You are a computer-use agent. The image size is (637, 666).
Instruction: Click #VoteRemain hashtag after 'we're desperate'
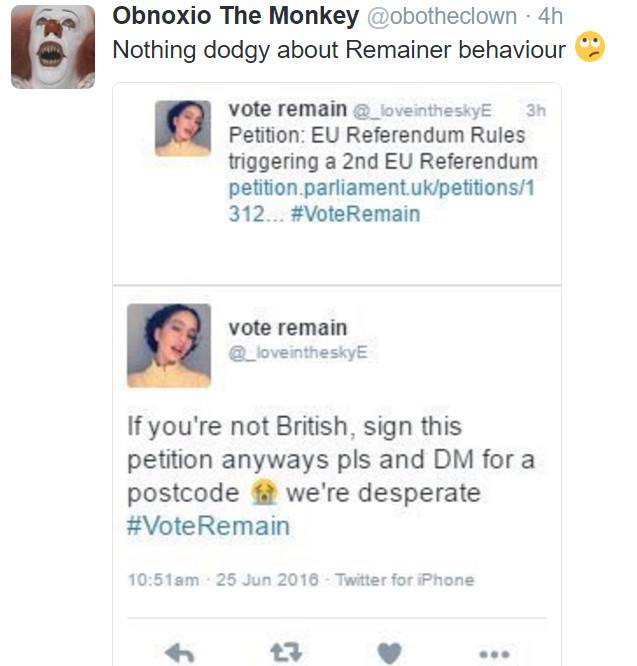pyautogui.click(x=208, y=525)
